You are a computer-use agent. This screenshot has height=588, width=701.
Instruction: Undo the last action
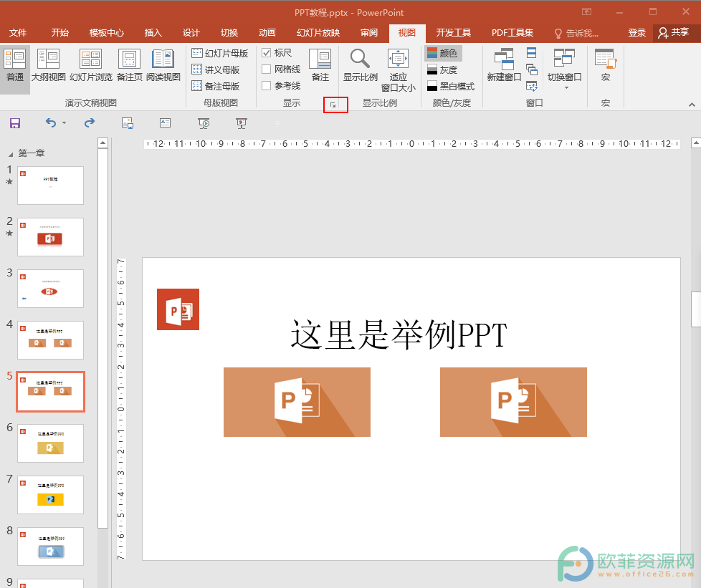pos(50,122)
